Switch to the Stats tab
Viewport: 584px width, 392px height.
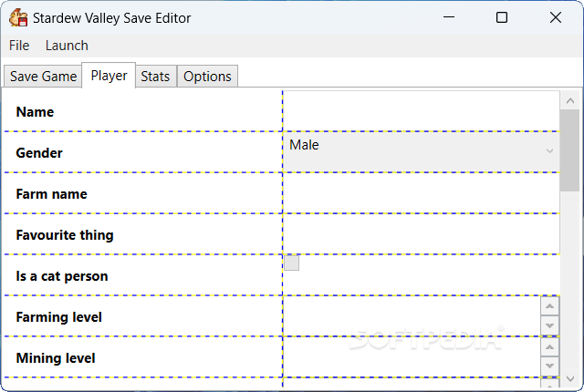155,77
